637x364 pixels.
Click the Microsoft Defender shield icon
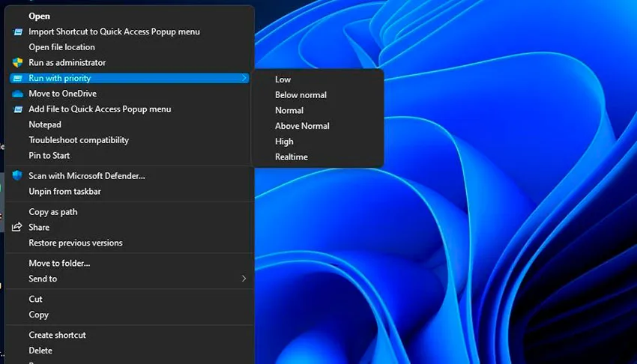click(17, 175)
